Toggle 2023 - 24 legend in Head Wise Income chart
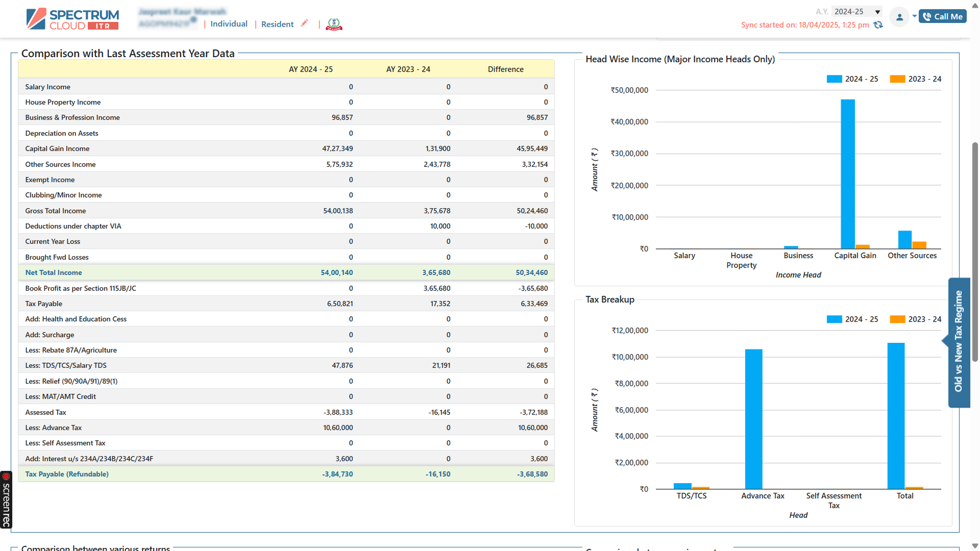This screenshot has height=551, width=980. pyautogui.click(x=916, y=79)
